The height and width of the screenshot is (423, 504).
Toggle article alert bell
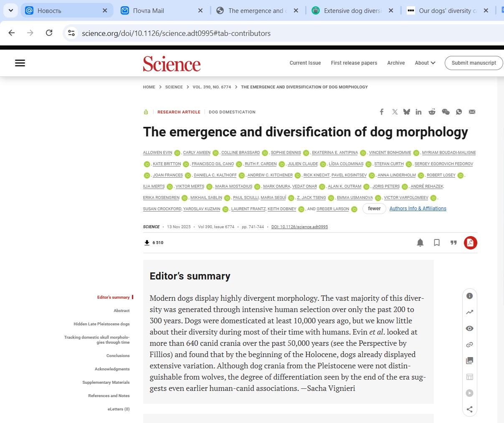coord(420,243)
